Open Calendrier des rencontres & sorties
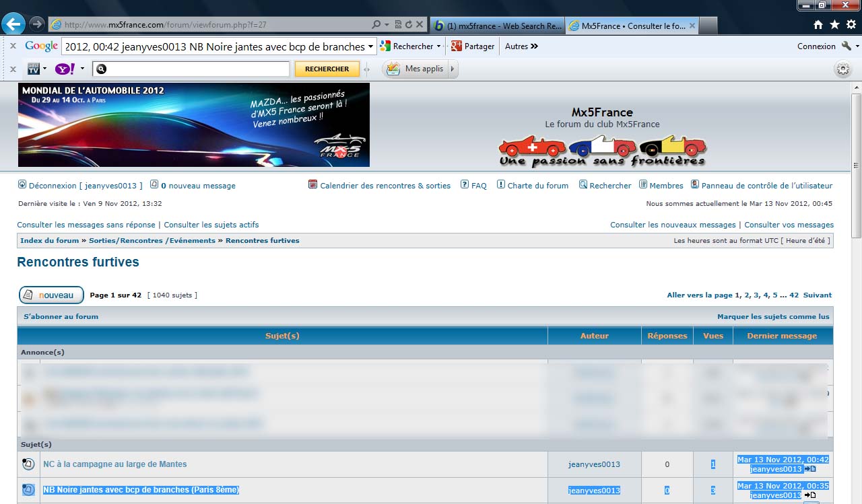 click(x=385, y=186)
